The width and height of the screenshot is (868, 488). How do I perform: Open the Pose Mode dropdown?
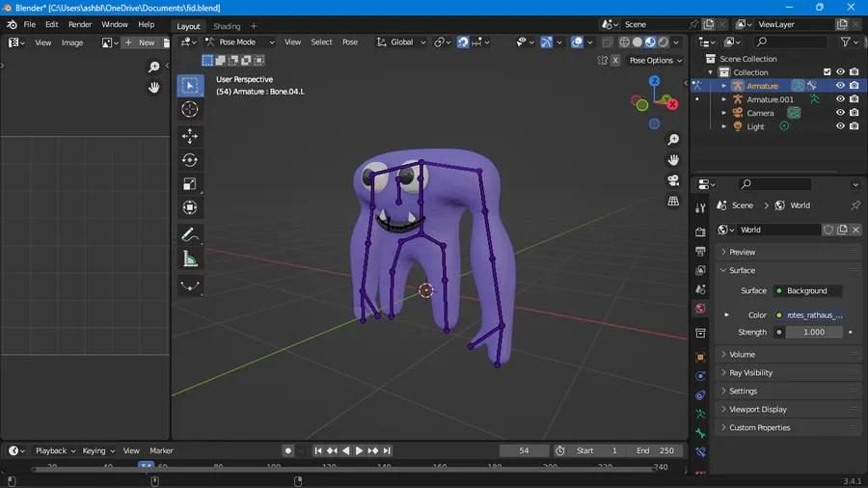240,42
